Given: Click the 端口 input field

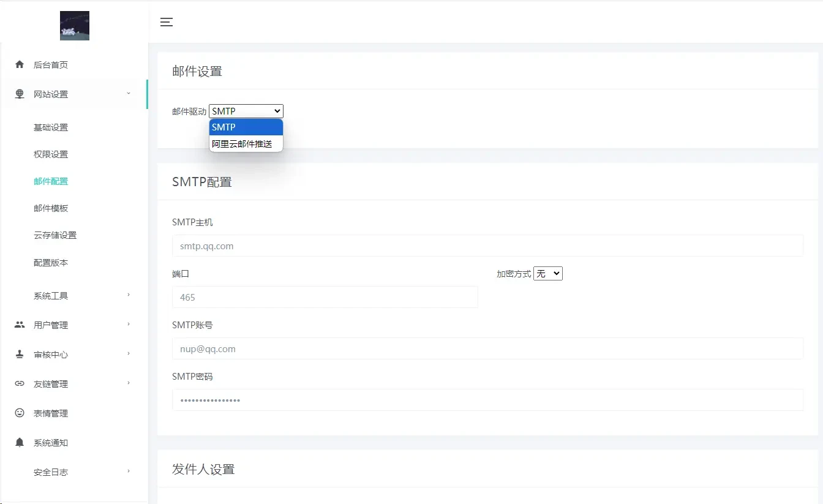Looking at the screenshot, I should pos(325,297).
